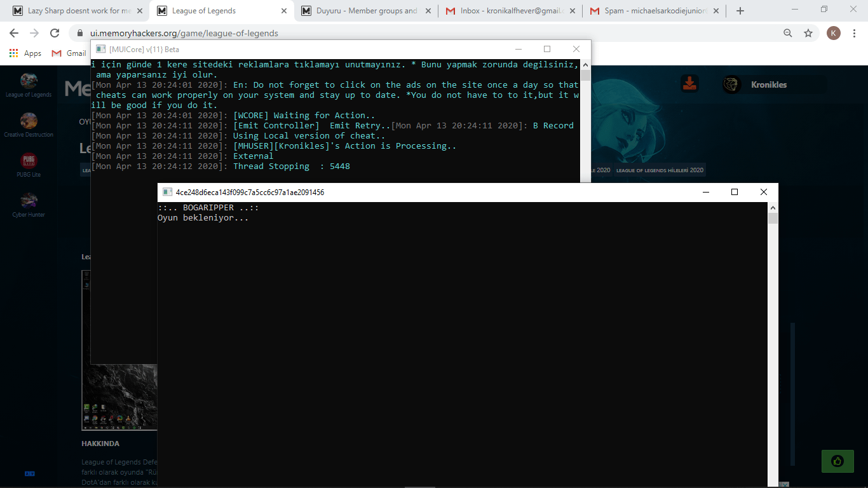Image resolution: width=868 pixels, height=488 pixels.
Task: Go back to the previous page
Action: point(14,33)
